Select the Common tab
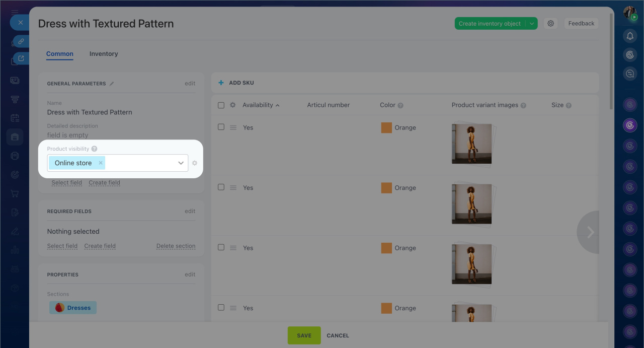This screenshot has height=348, width=644. point(60,54)
